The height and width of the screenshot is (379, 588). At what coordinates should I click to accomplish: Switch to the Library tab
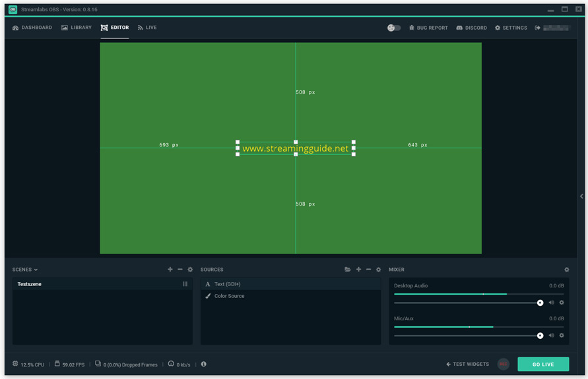coord(77,28)
